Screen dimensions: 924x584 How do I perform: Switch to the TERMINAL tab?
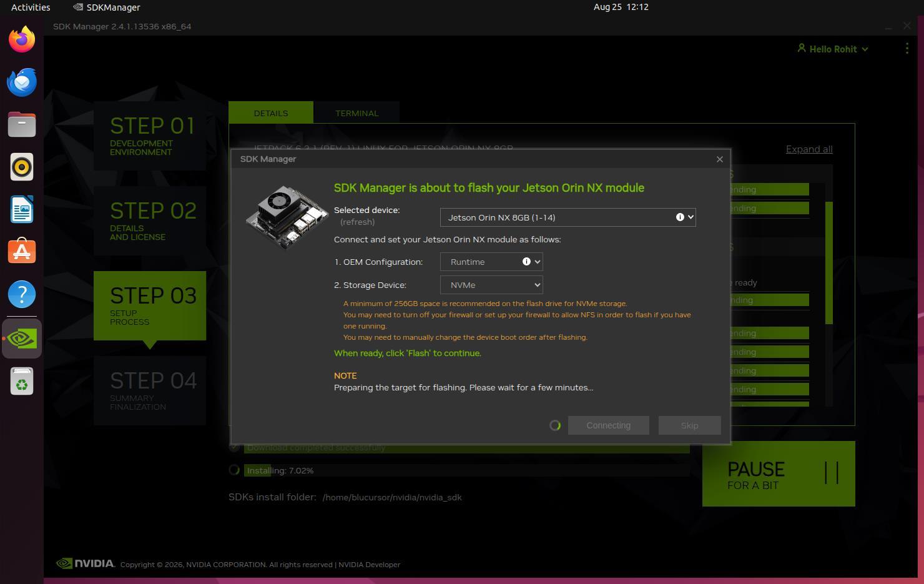[x=356, y=113]
